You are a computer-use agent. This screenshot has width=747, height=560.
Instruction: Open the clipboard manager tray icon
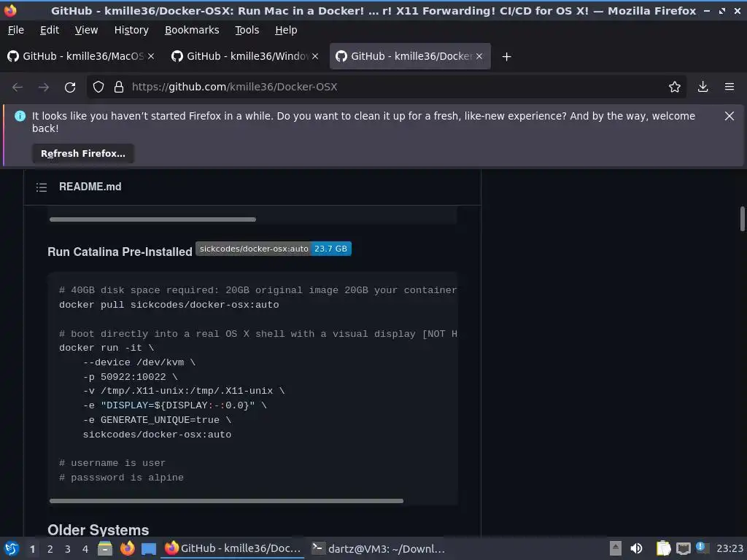(x=663, y=549)
